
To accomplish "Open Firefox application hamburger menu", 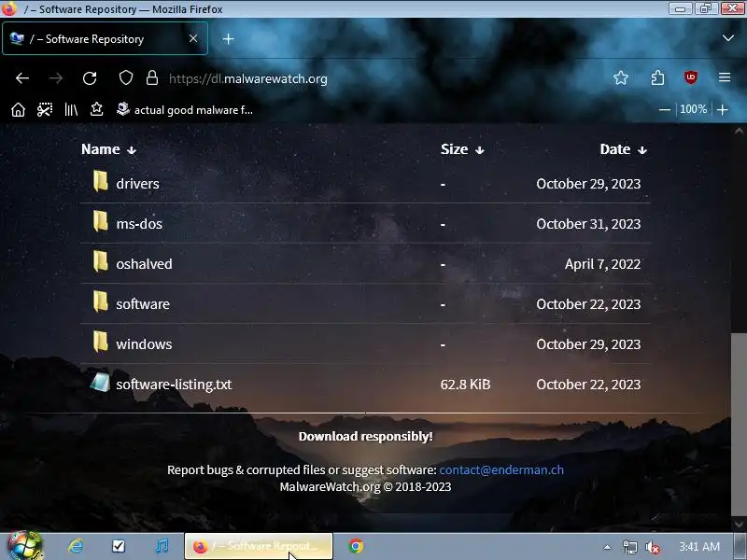I will tap(725, 77).
